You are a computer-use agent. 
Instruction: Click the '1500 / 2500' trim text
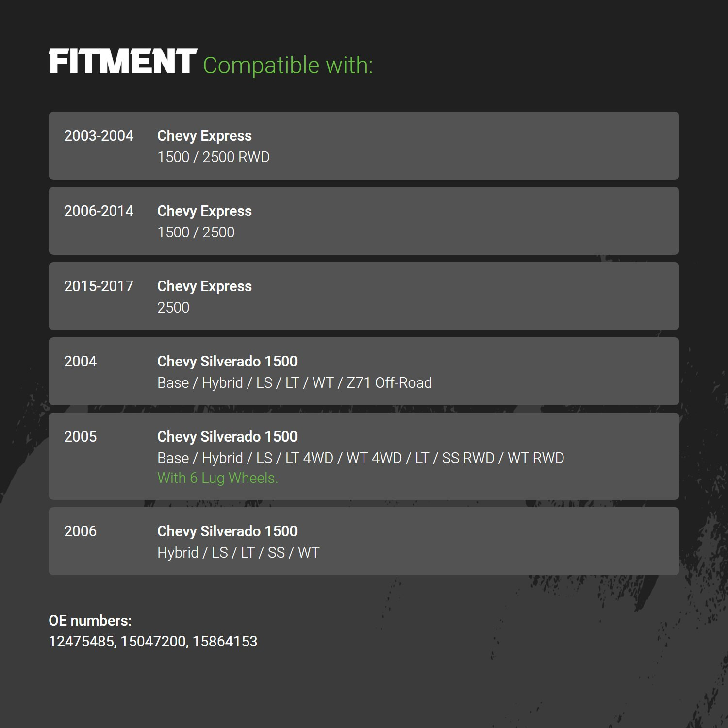coord(196,232)
